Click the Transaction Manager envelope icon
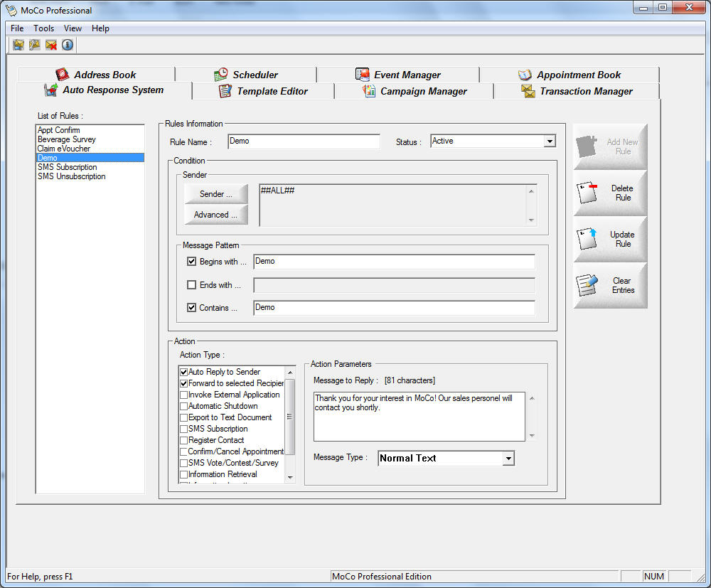This screenshot has height=588, width=711. (528, 91)
